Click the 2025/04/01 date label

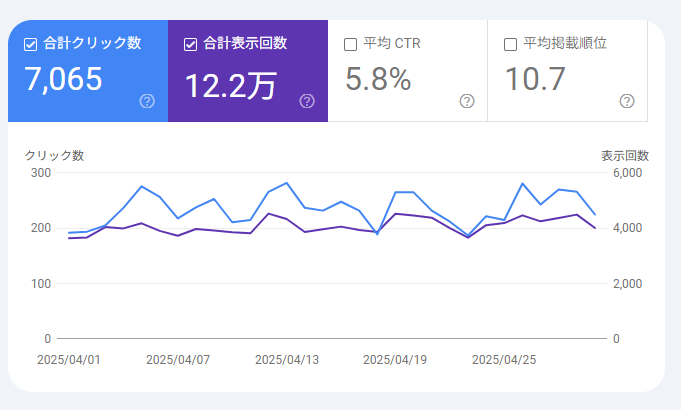coord(69,360)
